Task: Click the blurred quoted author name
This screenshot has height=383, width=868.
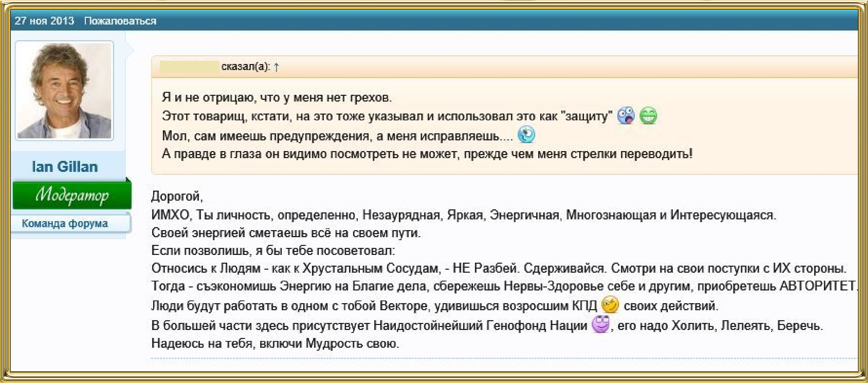Action: pyautogui.click(x=189, y=67)
